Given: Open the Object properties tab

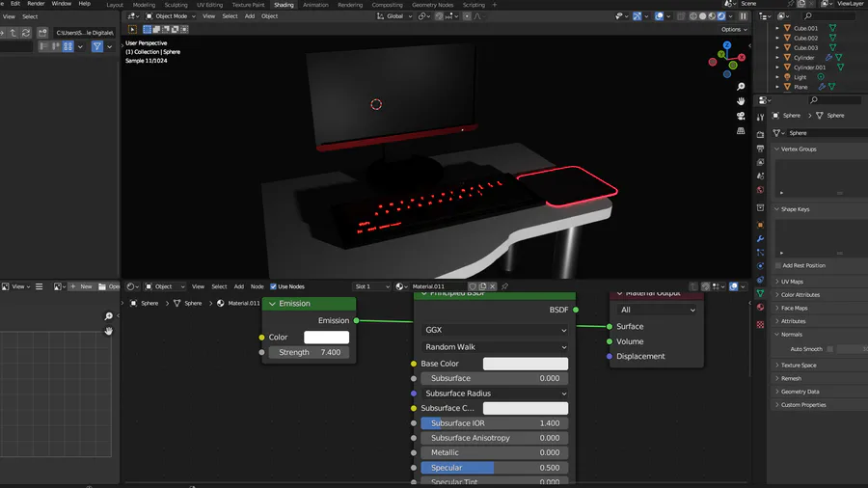Looking at the screenshot, I should click(760, 225).
